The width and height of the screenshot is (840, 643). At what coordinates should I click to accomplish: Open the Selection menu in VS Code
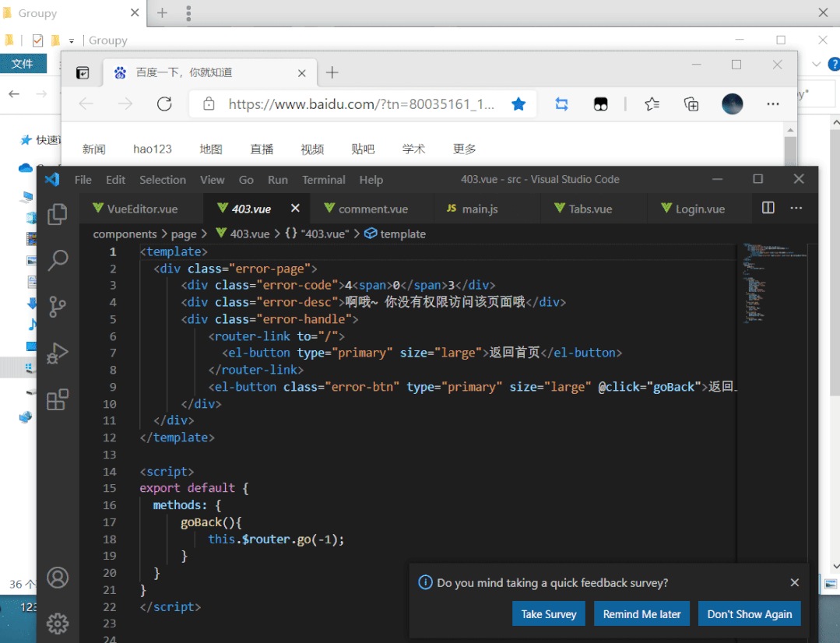pyautogui.click(x=163, y=180)
